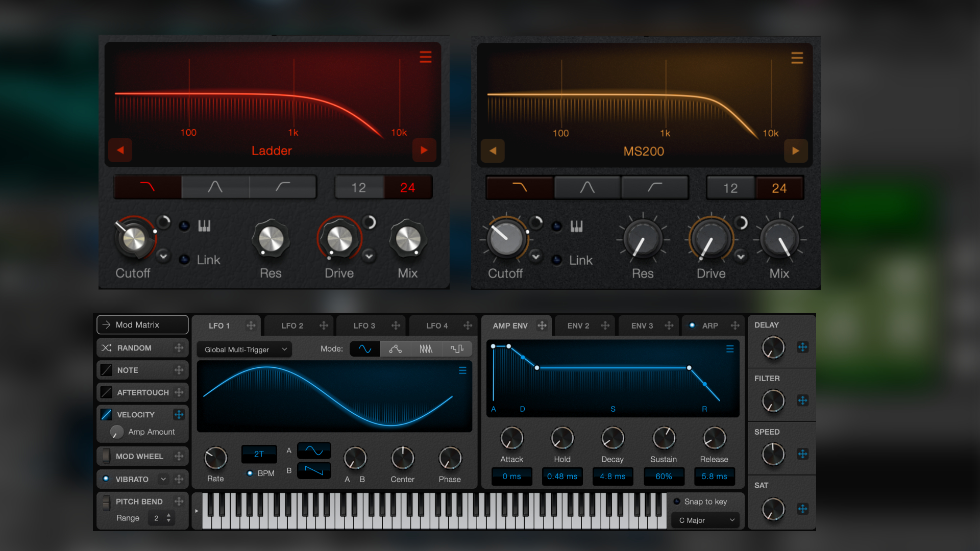Open the Global Multi-Trigger dropdown
The image size is (980, 551).
tap(244, 349)
